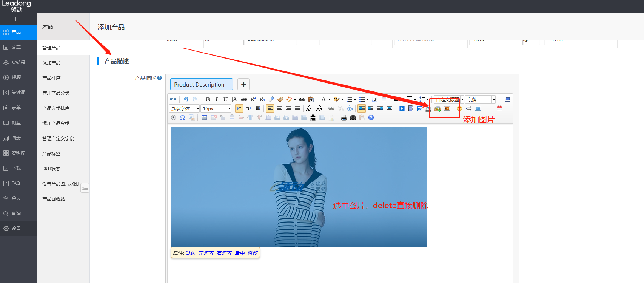Click the multi-image upload icon
The height and width of the screenshot is (283, 644).
pyautogui.click(x=438, y=109)
